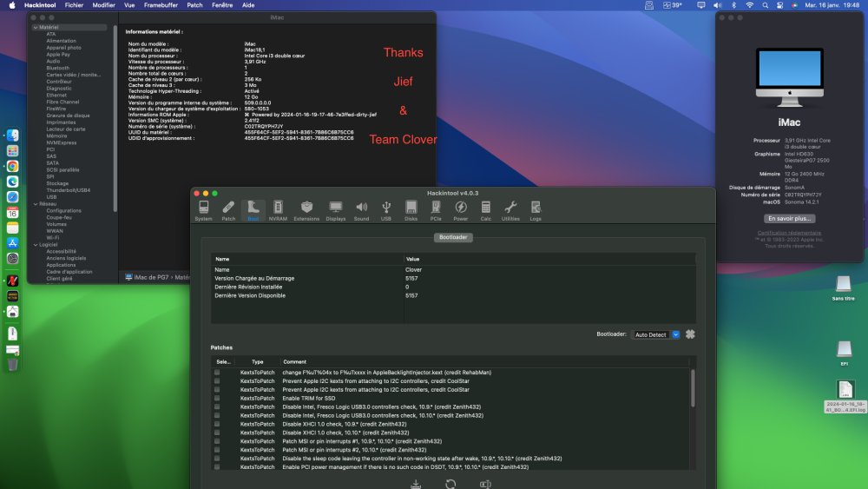The width and height of the screenshot is (868, 489).
Task: Open the App Store from the Dock
Action: point(12,243)
